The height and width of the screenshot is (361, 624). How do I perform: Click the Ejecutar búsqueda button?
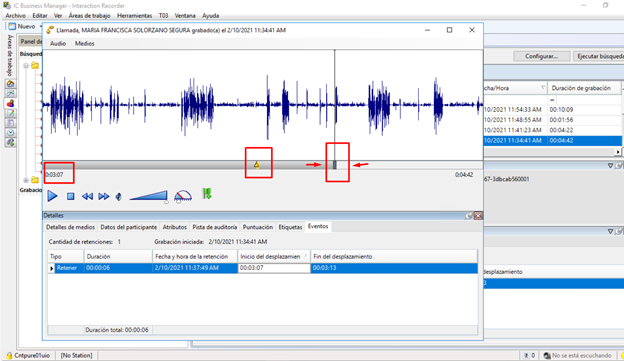[x=600, y=56]
